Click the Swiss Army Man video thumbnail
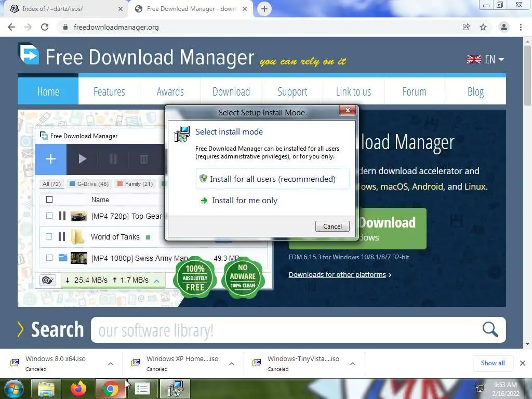Image resolution: width=532 pixels, height=399 pixels. click(79, 258)
